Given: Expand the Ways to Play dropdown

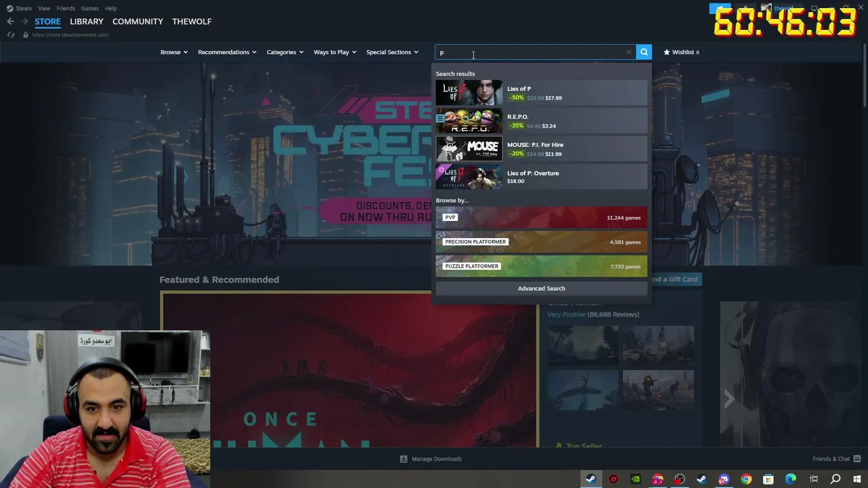Looking at the screenshot, I should (335, 52).
